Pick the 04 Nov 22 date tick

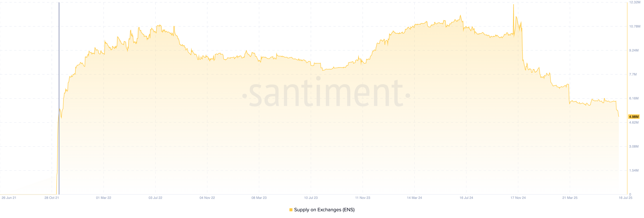pyautogui.click(x=207, y=198)
